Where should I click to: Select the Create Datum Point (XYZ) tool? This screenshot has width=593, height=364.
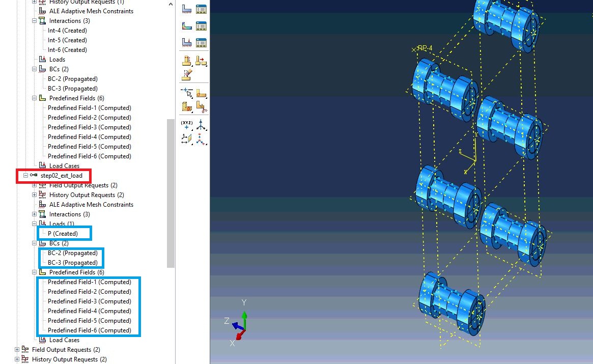pyautogui.click(x=187, y=124)
